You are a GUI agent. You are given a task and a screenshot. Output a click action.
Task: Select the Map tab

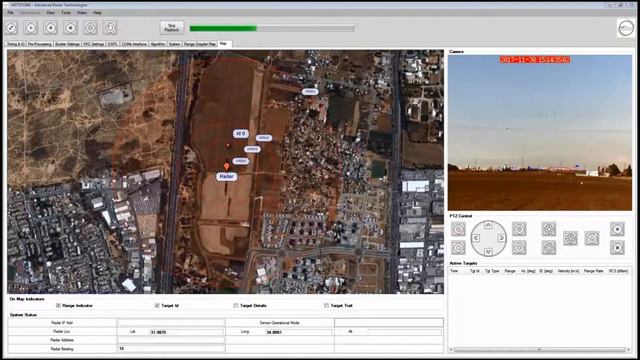coord(224,43)
